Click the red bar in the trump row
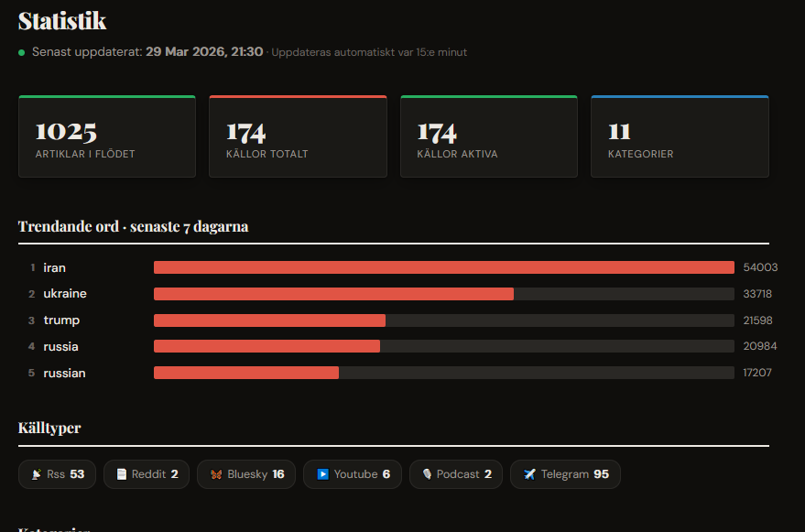The image size is (805, 532). point(269,320)
